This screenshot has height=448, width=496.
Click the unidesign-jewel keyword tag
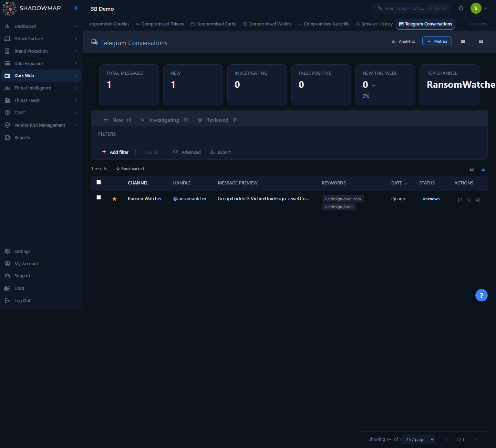click(339, 207)
